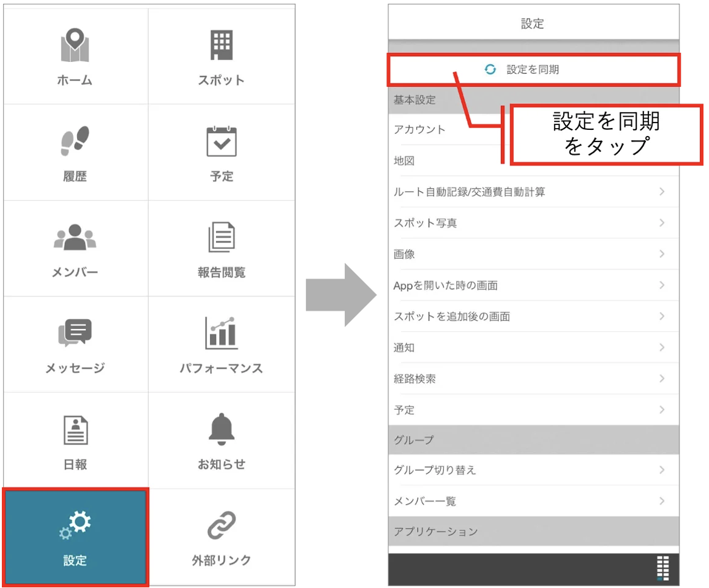Open 予定 row in settings list
The width and height of the screenshot is (709, 588).
(x=533, y=410)
